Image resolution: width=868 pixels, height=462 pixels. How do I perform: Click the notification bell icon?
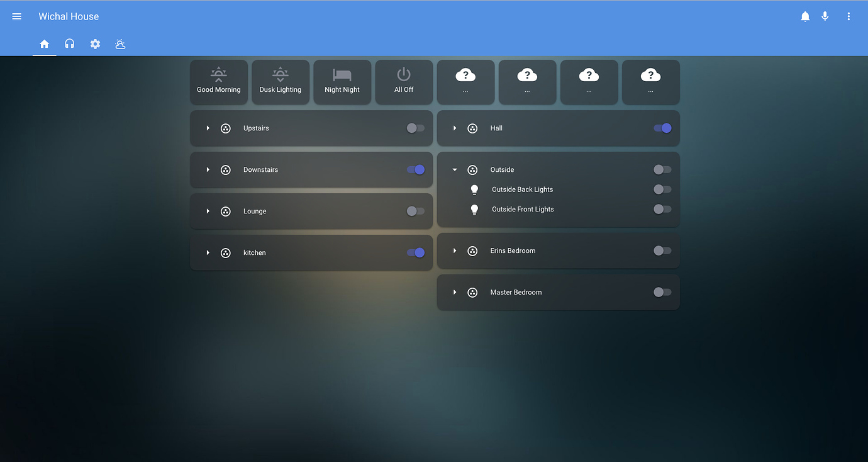805,16
